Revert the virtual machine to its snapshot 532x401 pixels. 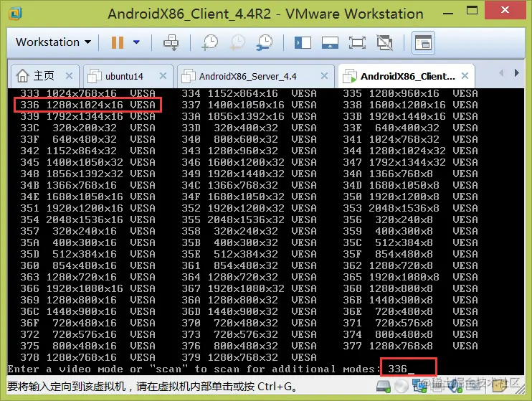tap(237, 42)
